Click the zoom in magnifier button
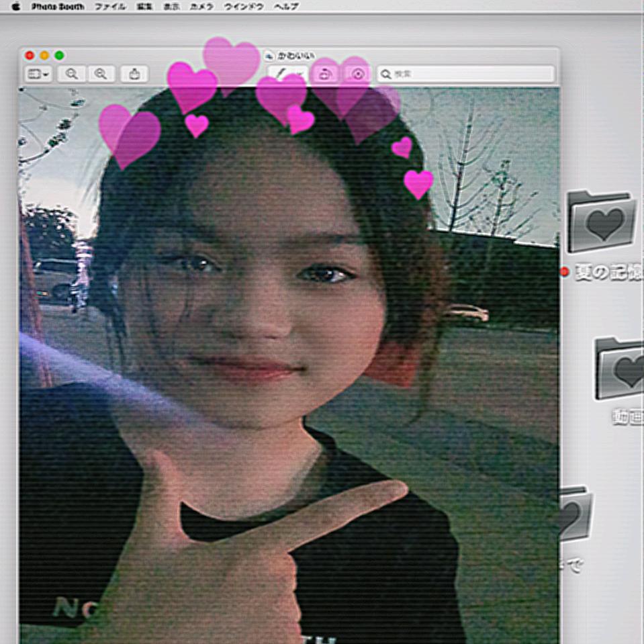The image size is (644, 644). 101,75
